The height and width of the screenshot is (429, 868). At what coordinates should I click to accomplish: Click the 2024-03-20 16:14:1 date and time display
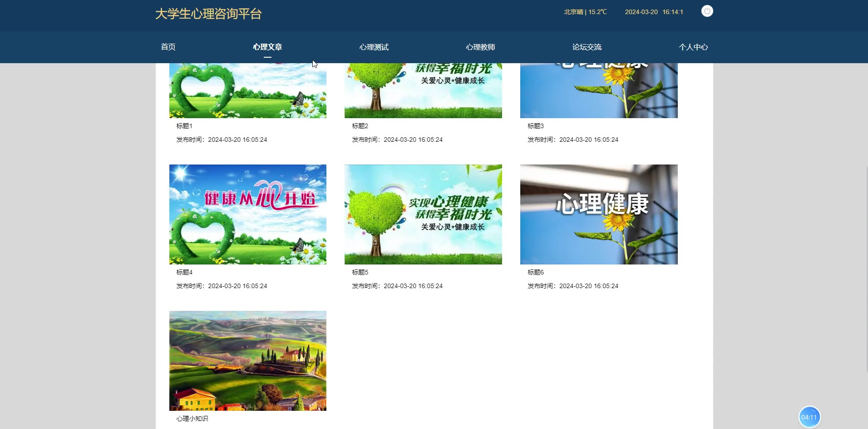tap(654, 12)
